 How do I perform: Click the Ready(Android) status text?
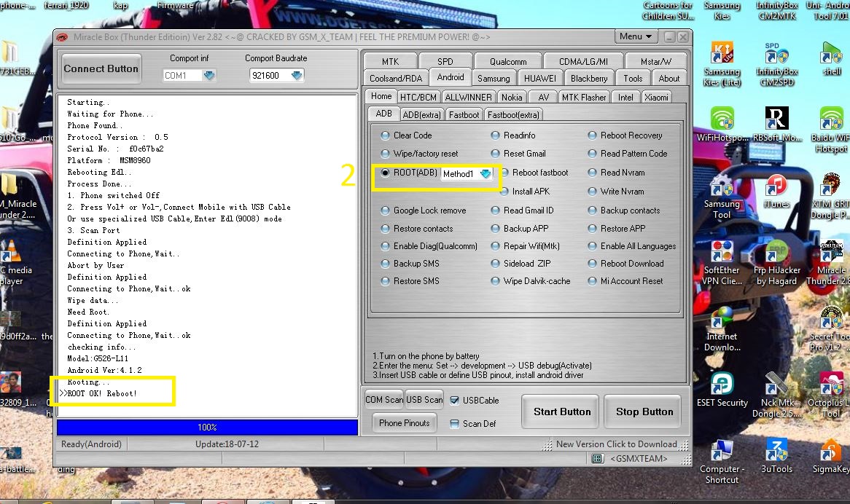[x=91, y=444]
